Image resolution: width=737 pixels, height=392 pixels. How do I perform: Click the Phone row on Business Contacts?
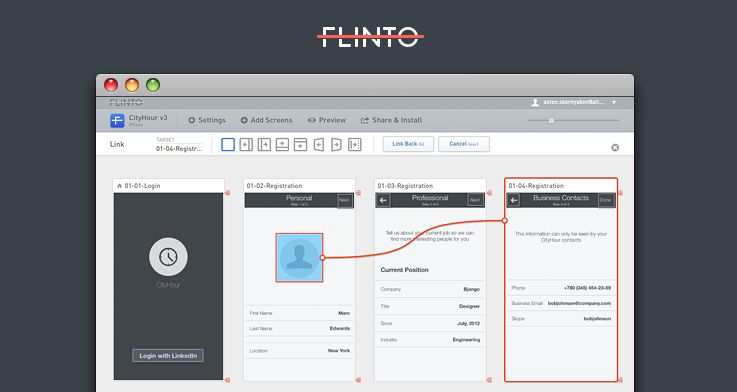pos(561,288)
